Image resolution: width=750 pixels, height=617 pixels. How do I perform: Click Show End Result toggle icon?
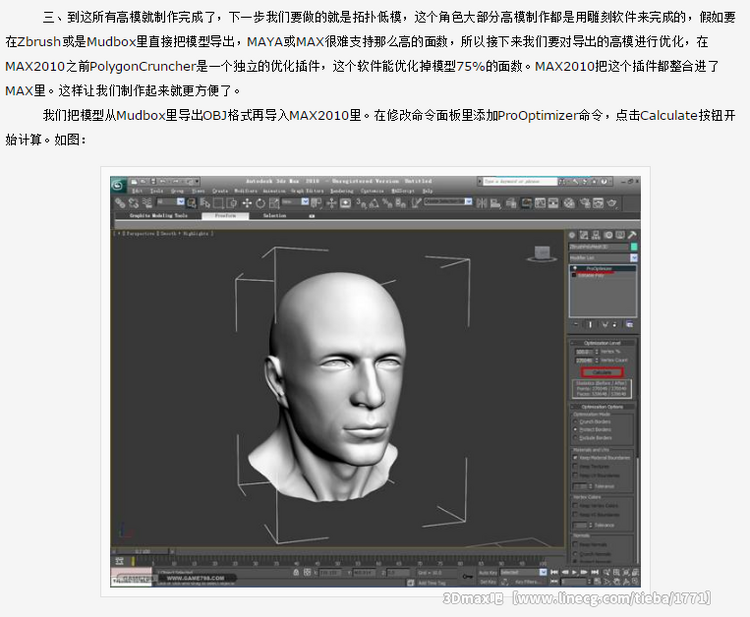click(x=590, y=325)
